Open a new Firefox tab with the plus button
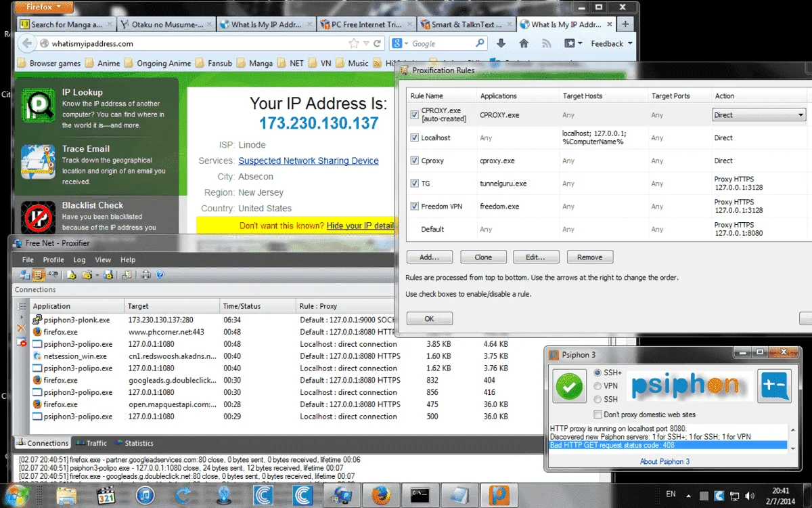The height and width of the screenshot is (508, 812). coord(625,24)
